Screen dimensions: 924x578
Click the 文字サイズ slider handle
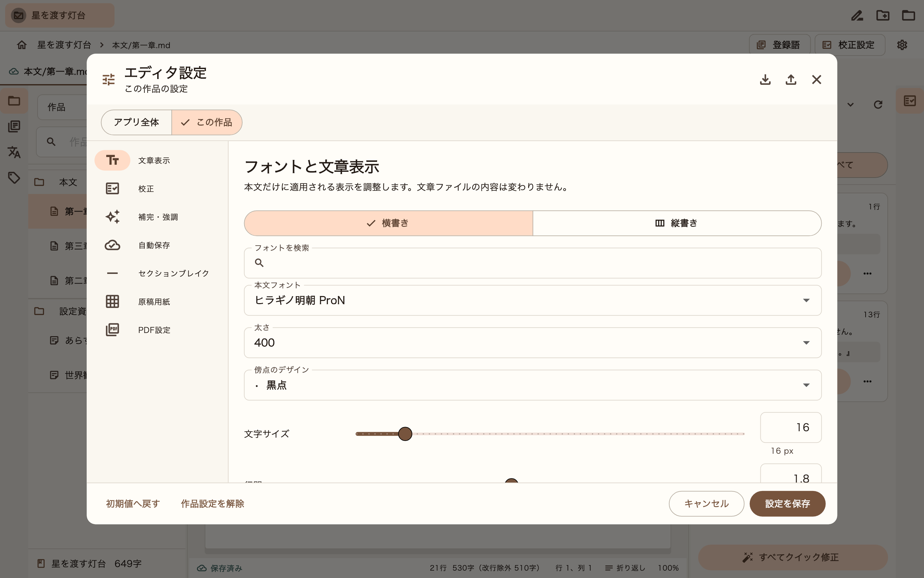pos(405,434)
